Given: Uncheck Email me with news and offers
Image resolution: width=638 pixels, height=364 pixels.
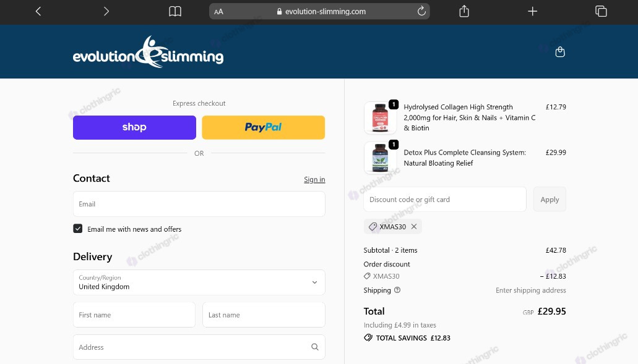Looking at the screenshot, I should coord(78,229).
